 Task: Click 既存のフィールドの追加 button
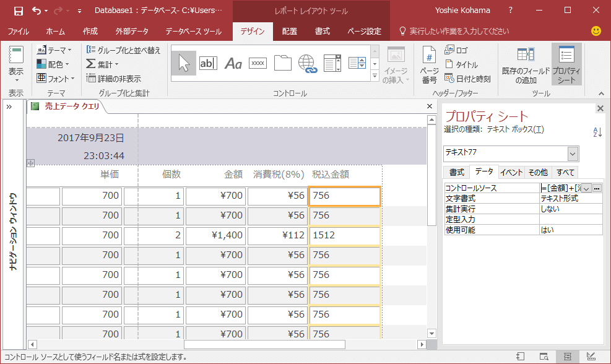(526, 64)
